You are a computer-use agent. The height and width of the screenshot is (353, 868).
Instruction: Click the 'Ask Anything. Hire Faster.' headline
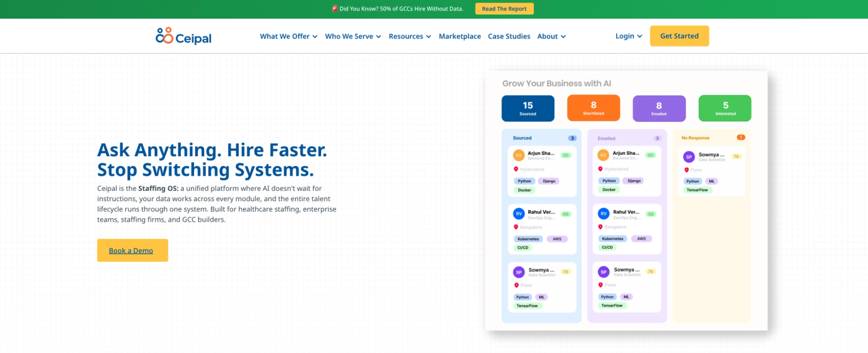[x=212, y=150]
